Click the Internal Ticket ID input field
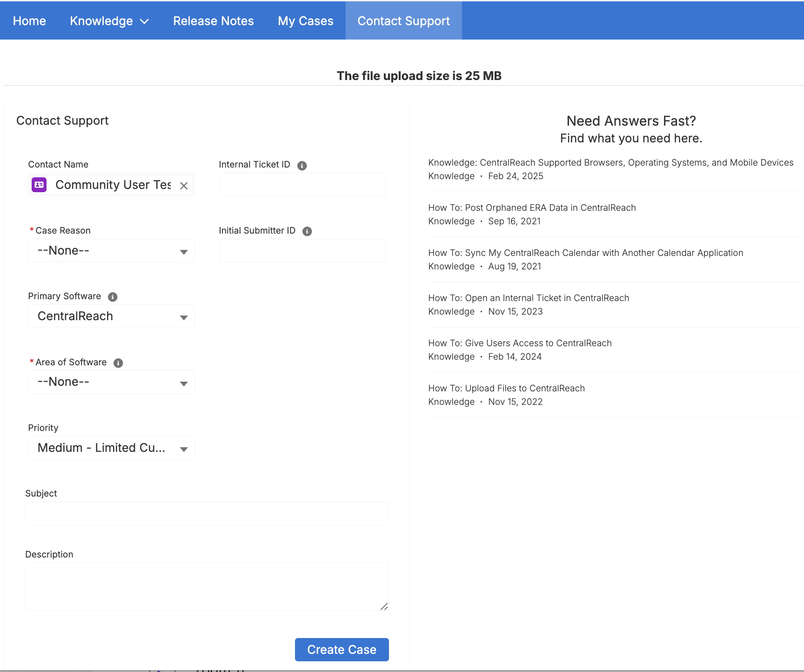 tap(302, 185)
